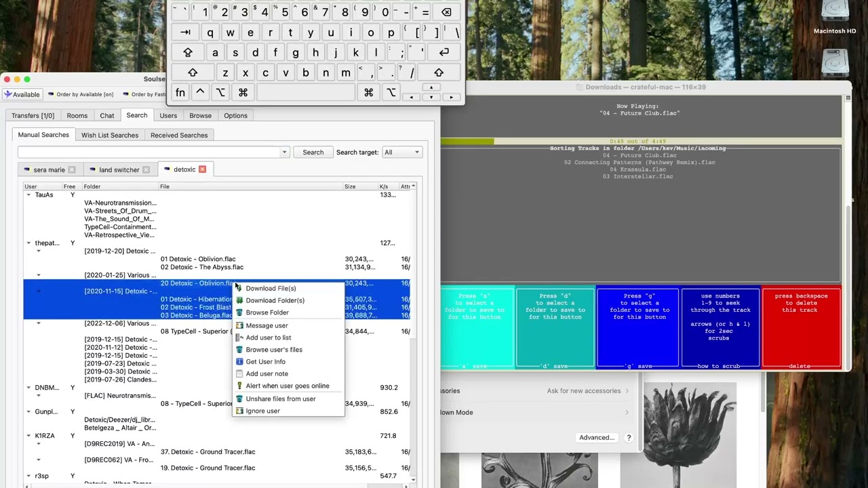Click the caps lock key on keyboard viewer
This screenshot has width=868, height=488.
(x=188, y=52)
